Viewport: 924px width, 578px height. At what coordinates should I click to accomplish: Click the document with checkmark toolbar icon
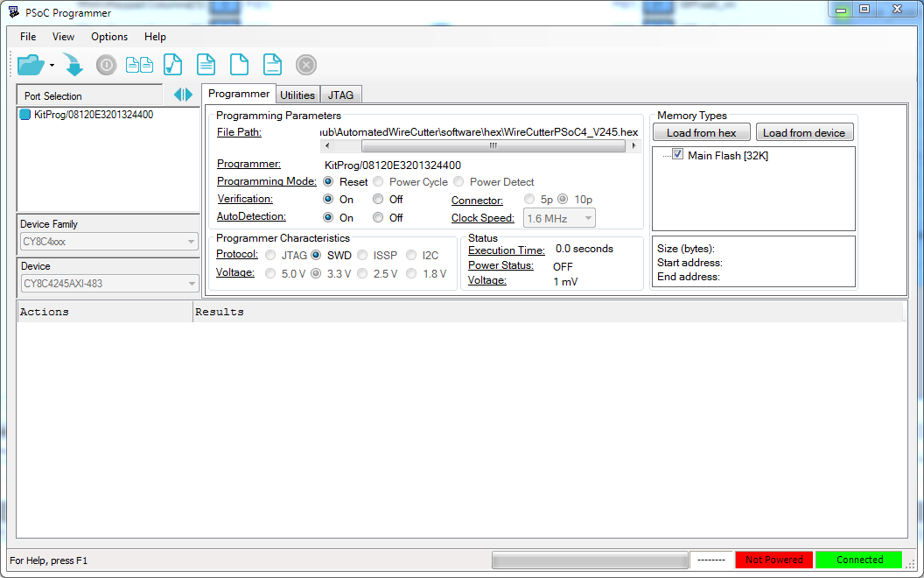(172, 65)
